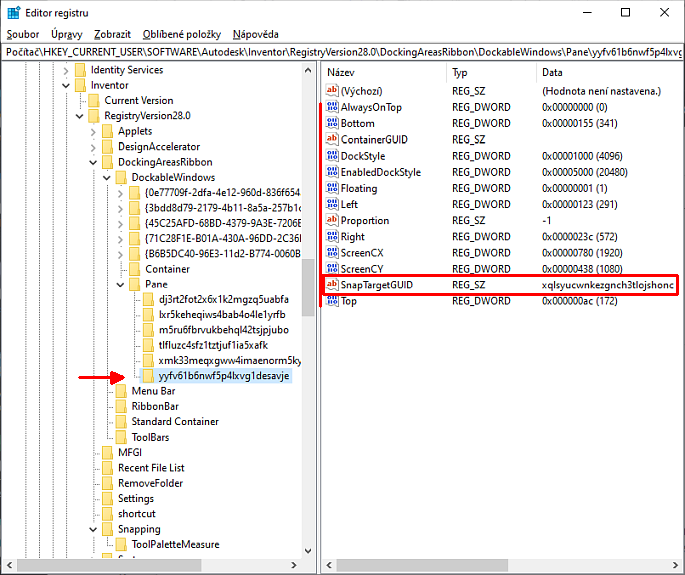
Task: Click the registry path address bar
Action: [340, 51]
